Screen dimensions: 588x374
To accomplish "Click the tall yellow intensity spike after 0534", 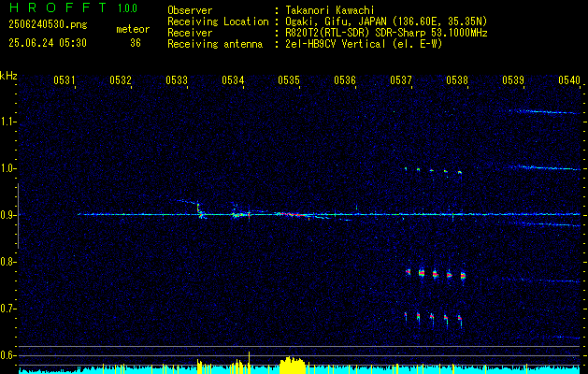I will [x=249, y=363].
